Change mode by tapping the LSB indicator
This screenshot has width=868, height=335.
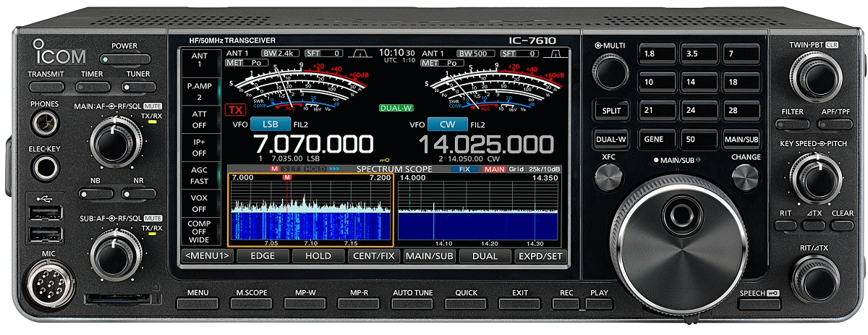270,124
